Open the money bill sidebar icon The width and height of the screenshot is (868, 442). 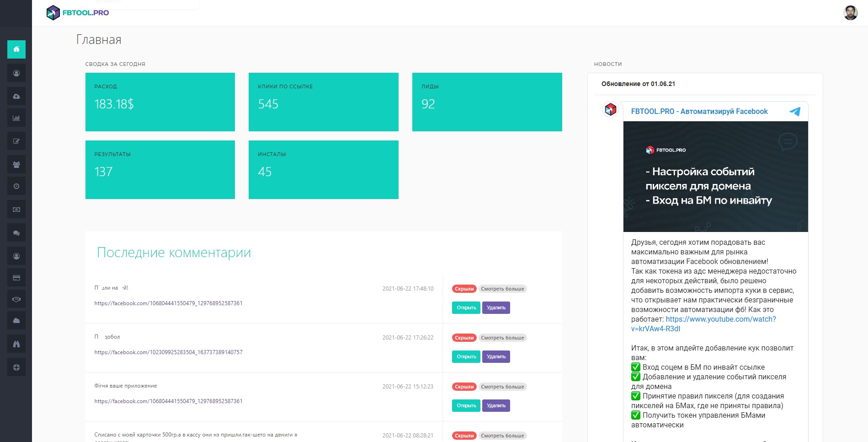coord(16,210)
